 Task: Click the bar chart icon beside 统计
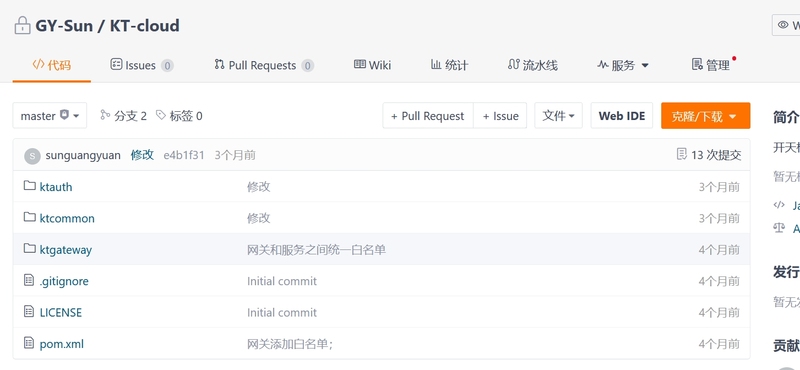436,64
